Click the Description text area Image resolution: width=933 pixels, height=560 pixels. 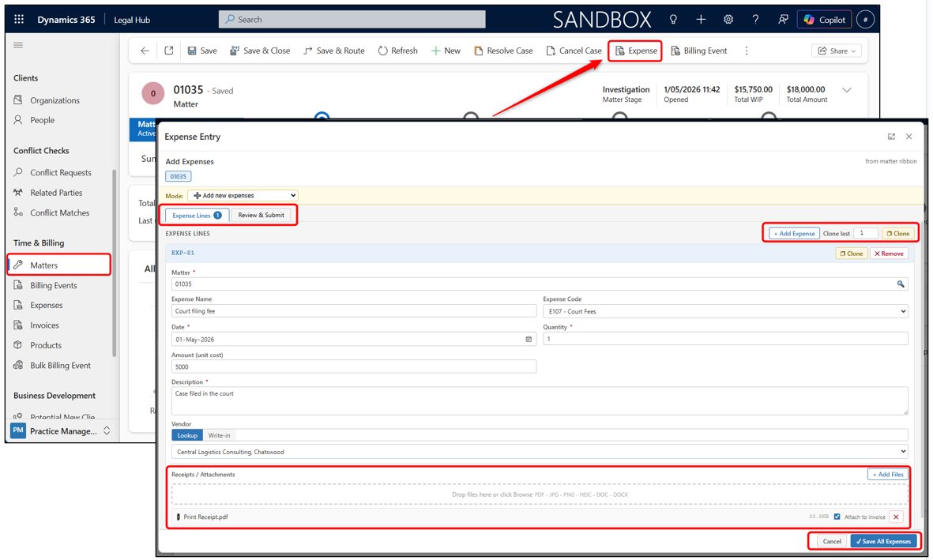pyautogui.click(x=540, y=400)
